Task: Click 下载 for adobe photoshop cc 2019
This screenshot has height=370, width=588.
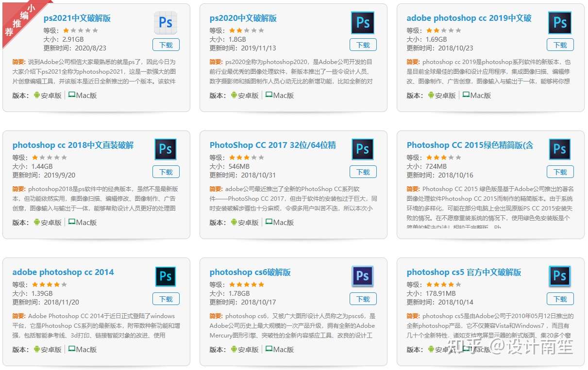Action: pos(560,45)
